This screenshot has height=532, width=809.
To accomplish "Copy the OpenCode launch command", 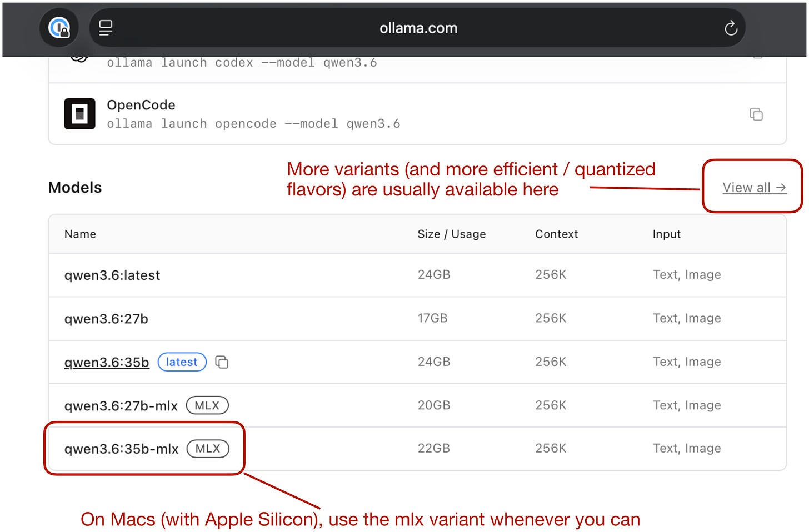I will click(x=756, y=114).
